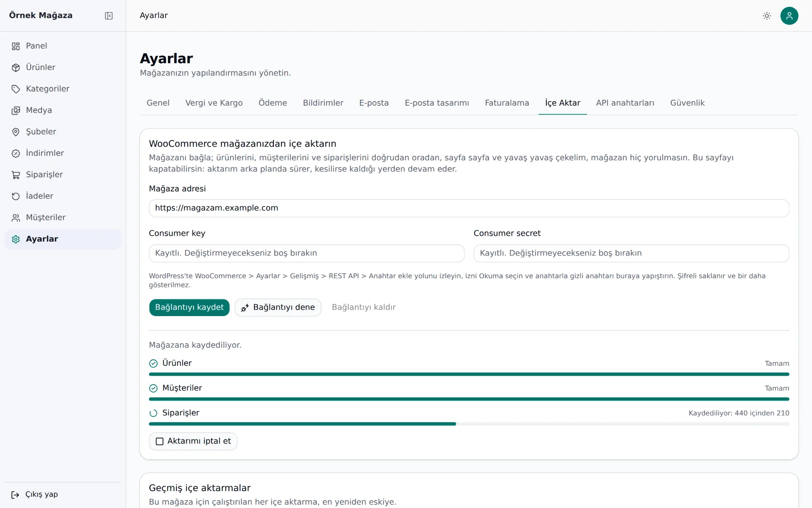Click the İndirimler percent badge icon
Viewport: 812px width, 508px height.
[16, 154]
